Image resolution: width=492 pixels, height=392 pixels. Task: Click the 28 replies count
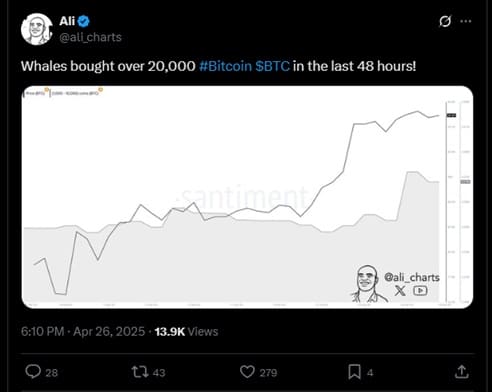52,372
